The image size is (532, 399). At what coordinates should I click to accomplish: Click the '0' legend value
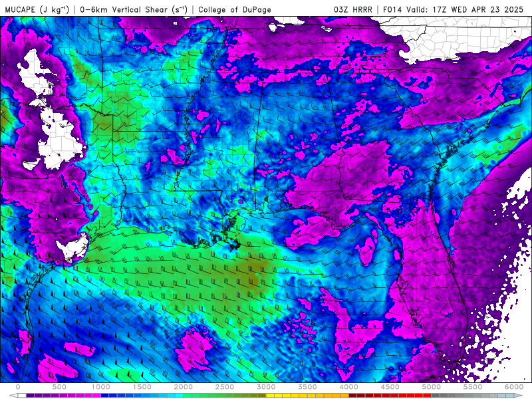(18, 387)
